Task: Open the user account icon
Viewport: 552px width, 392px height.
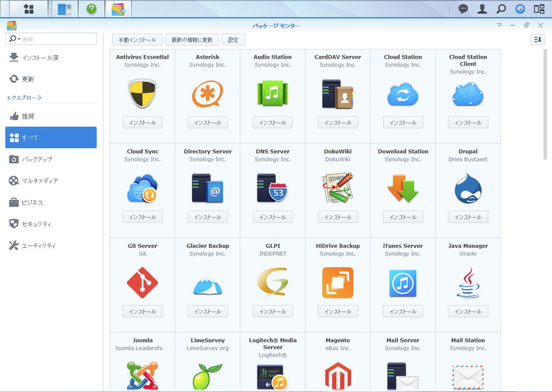Action: (x=482, y=9)
